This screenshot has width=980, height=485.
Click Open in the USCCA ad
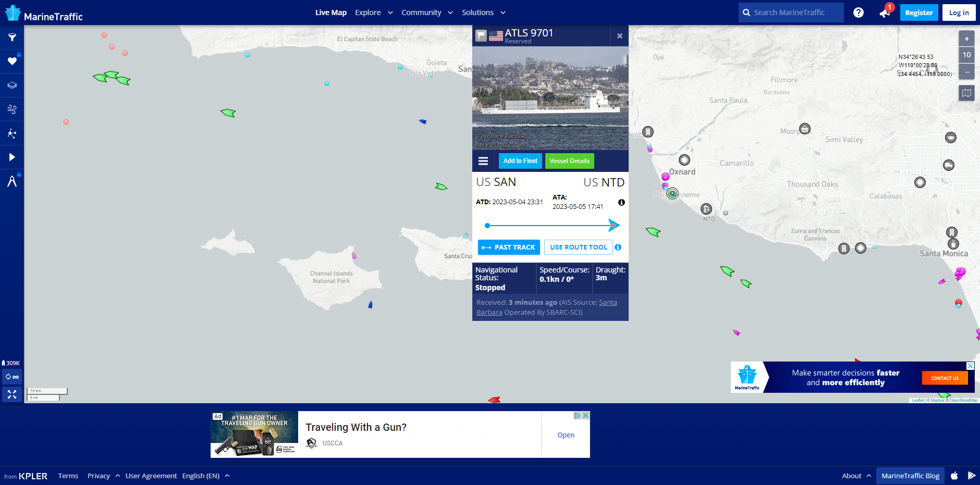(566, 435)
